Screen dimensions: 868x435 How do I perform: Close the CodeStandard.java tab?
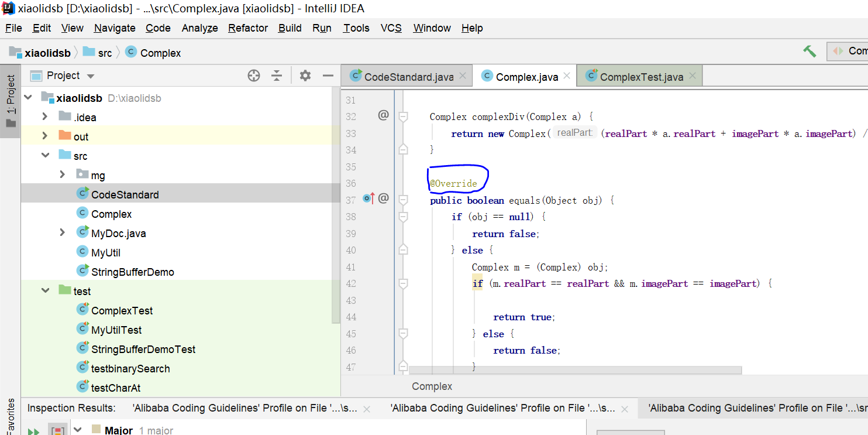(x=463, y=76)
